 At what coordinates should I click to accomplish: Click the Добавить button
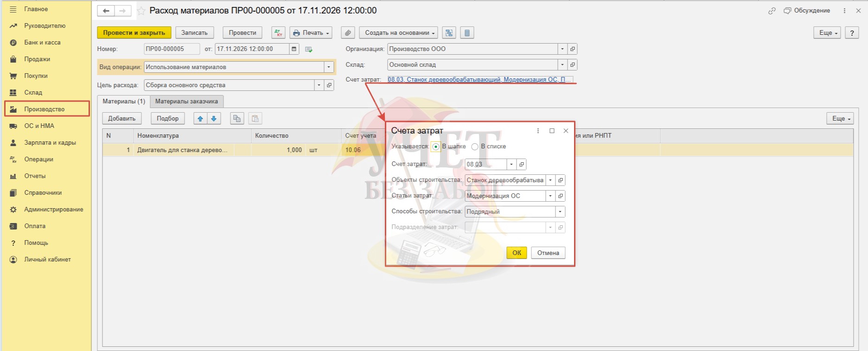pyautogui.click(x=121, y=119)
